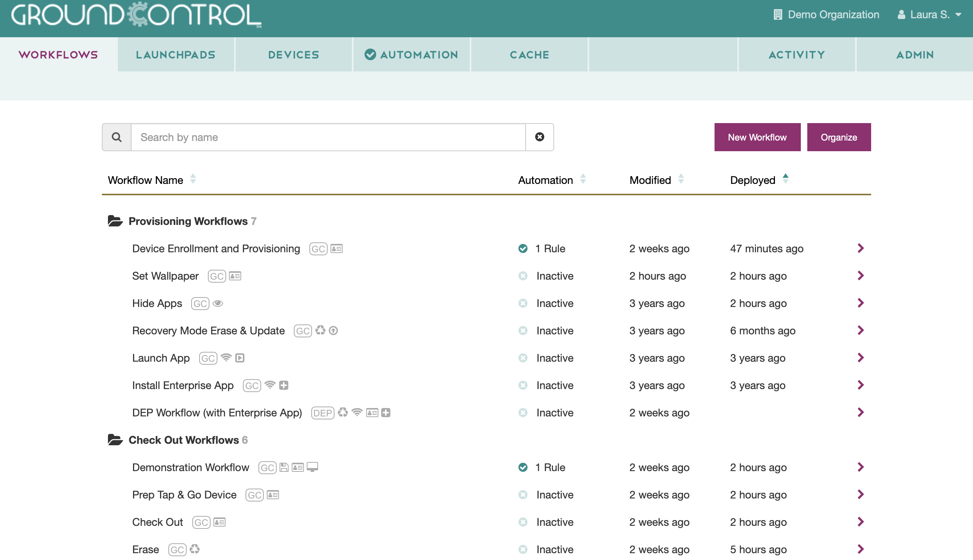The width and height of the screenshot is (973, 560).
Task: Sort by Deployed column arrows
Action: pyautogui.click(x=785, y=179)
